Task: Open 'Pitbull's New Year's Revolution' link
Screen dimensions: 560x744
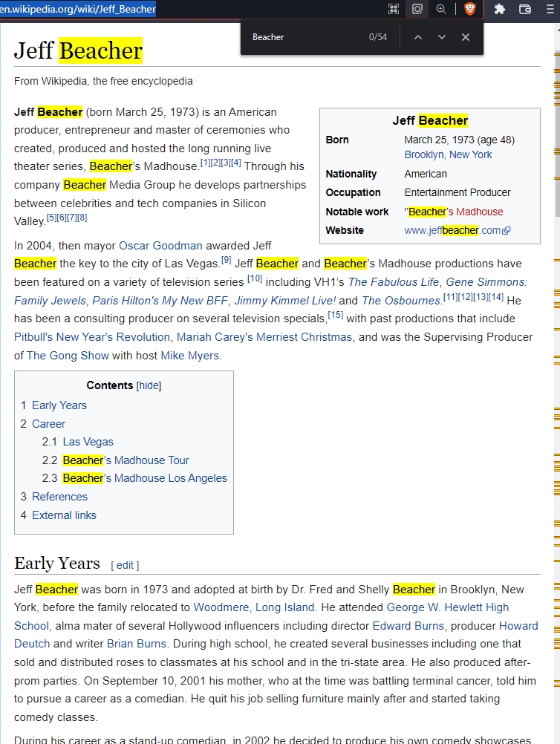Action: [x=92, y=337]
